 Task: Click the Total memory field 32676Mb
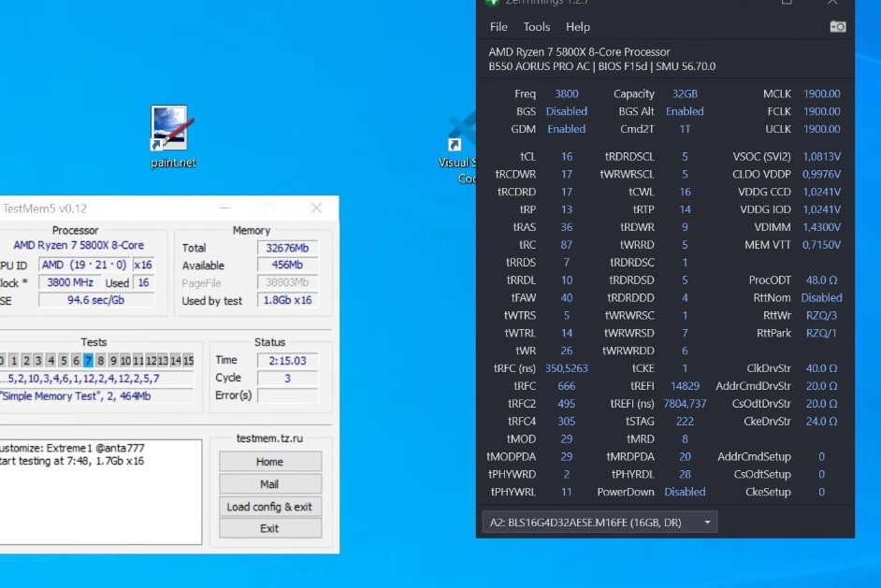pos(287,248)
